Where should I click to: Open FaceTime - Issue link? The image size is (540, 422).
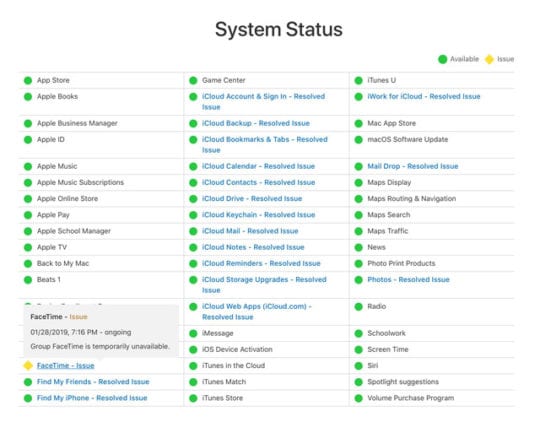pos(65,366)
